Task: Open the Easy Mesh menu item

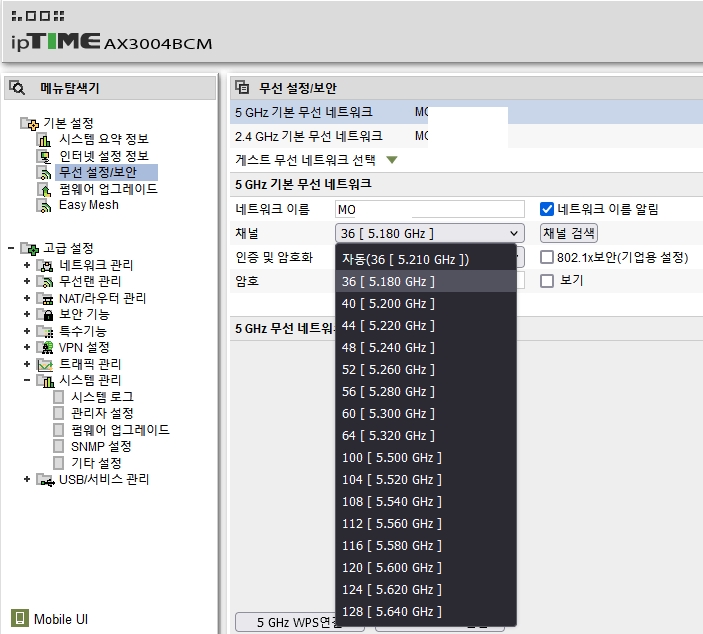Action: click(x=89, y=205)
